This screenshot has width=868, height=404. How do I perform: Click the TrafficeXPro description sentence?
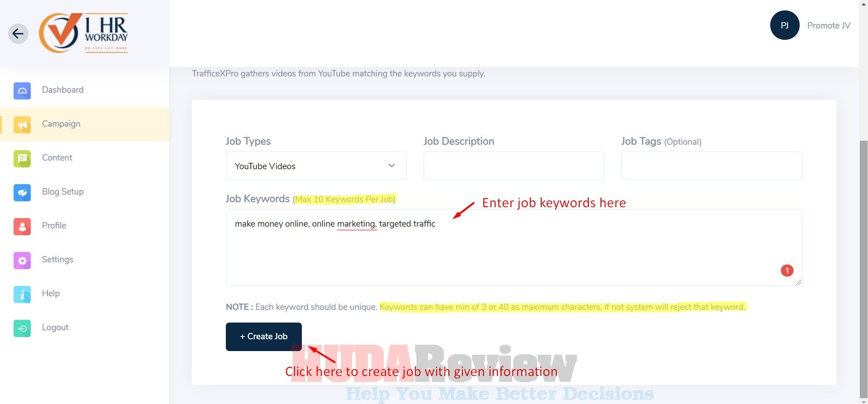[x=339, y=73]
